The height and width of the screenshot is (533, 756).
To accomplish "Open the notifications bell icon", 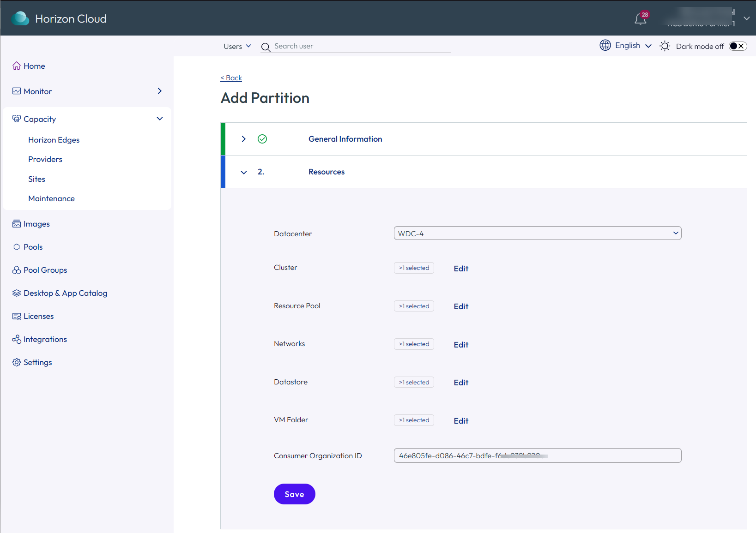I will pyautogui.click(x=640, y=19).
